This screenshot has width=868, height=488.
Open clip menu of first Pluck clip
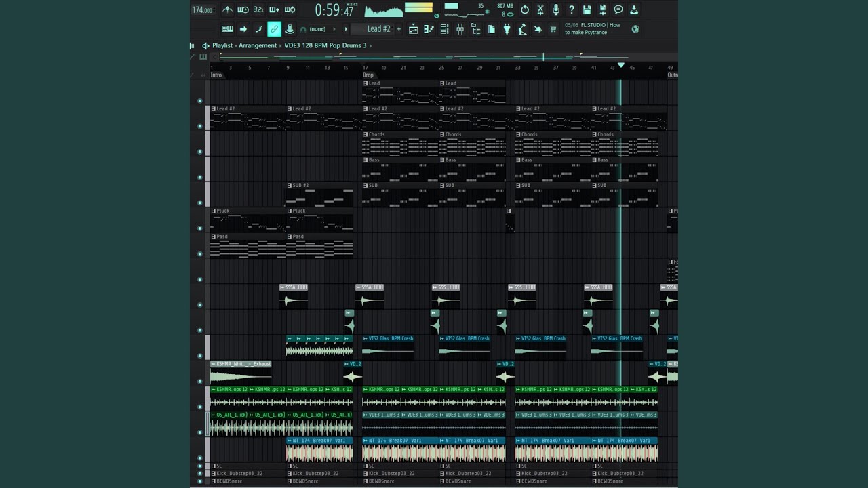pyautogui.click(x=213, y=211)
